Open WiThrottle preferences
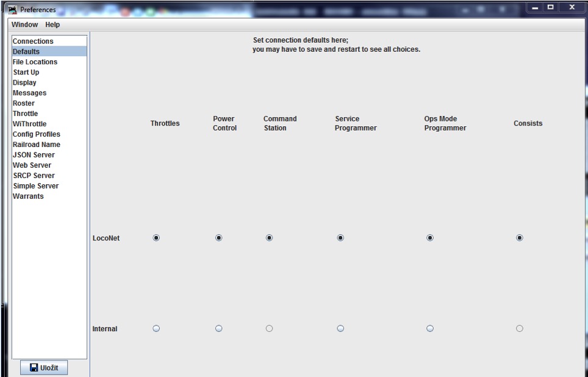The height and width of the screenshot is (377, 588). click(29, 124)
